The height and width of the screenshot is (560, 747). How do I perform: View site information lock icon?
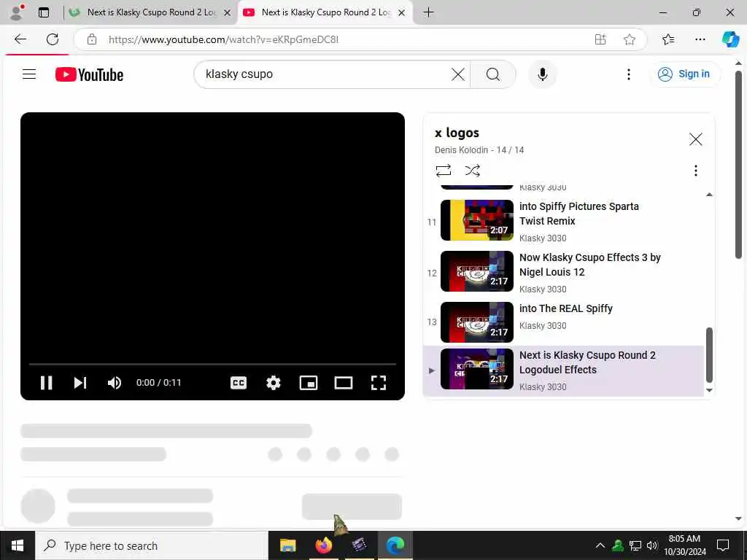tap(91, 39)
